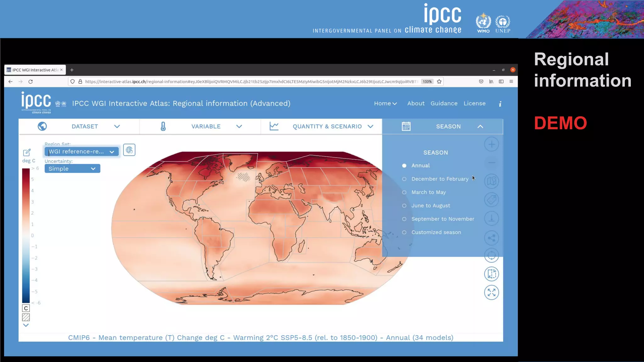Viewport: 644px width, 362px height.
Task: Click the information 'i' icon in header
Action: [x=500, y=104]
